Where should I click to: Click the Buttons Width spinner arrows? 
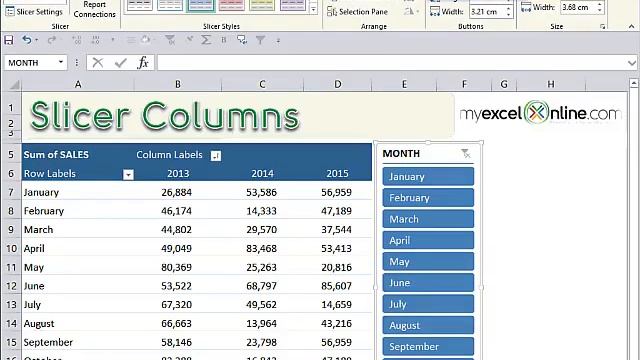509,12
